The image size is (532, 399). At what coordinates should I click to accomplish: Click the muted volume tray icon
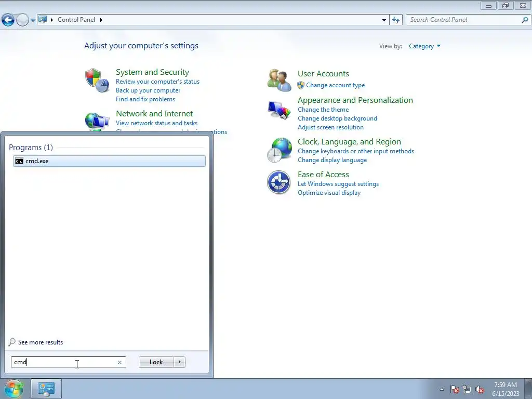pyautogui.click(x=480, y=389)
